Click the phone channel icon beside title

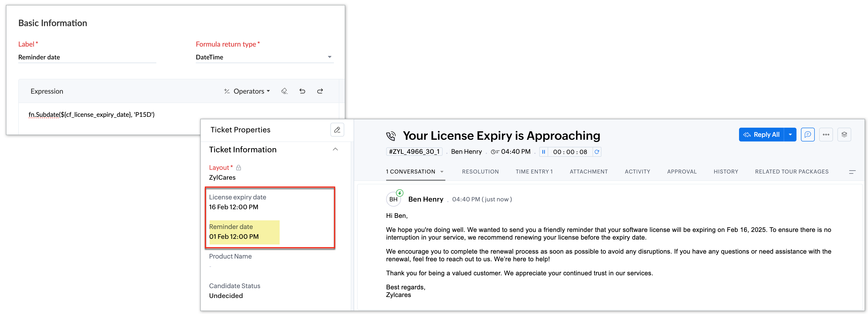click(391, 136)
